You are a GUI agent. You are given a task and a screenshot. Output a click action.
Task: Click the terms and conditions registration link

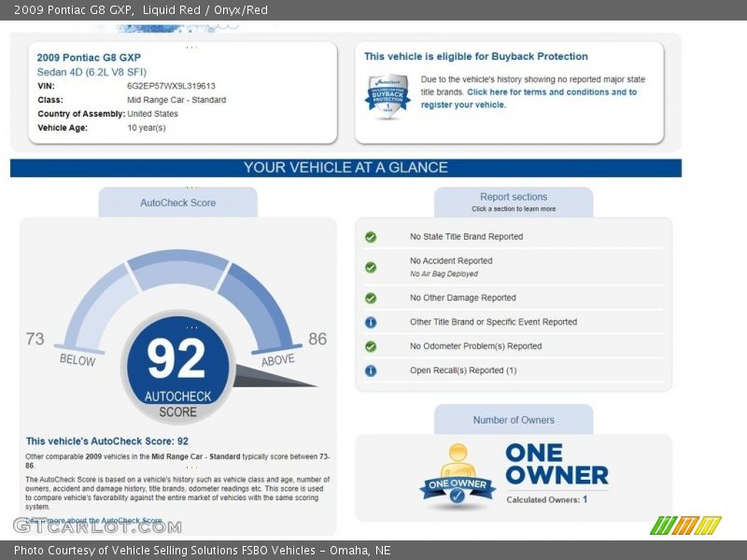coord(529,98)
